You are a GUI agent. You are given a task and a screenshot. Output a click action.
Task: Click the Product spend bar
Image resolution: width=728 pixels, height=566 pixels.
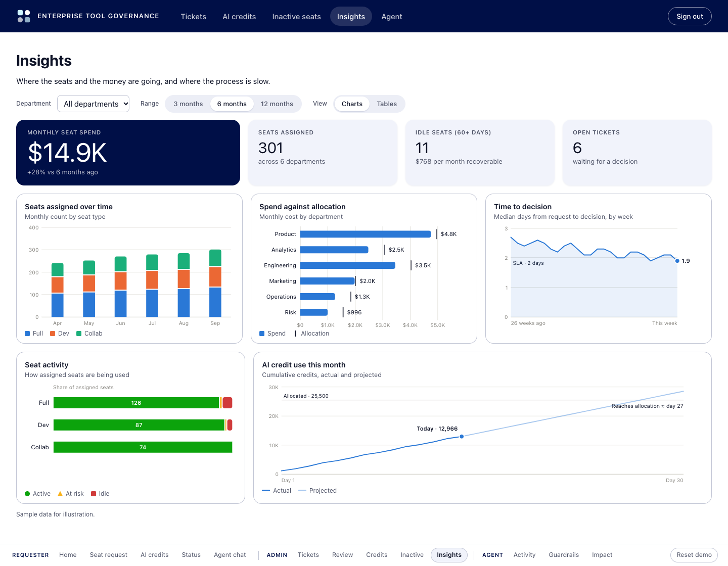[366, 234]
